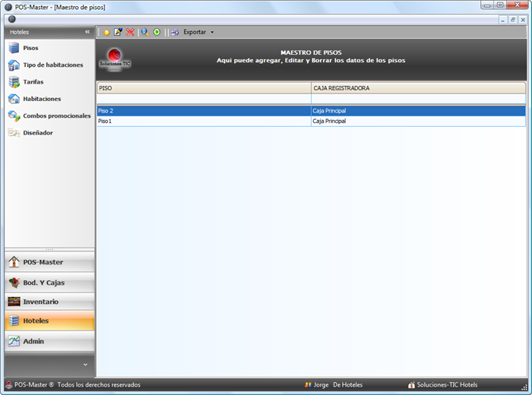Open Tipo de habitaciones
This screenshot has height=395, width=532.
tap(49, 65)
